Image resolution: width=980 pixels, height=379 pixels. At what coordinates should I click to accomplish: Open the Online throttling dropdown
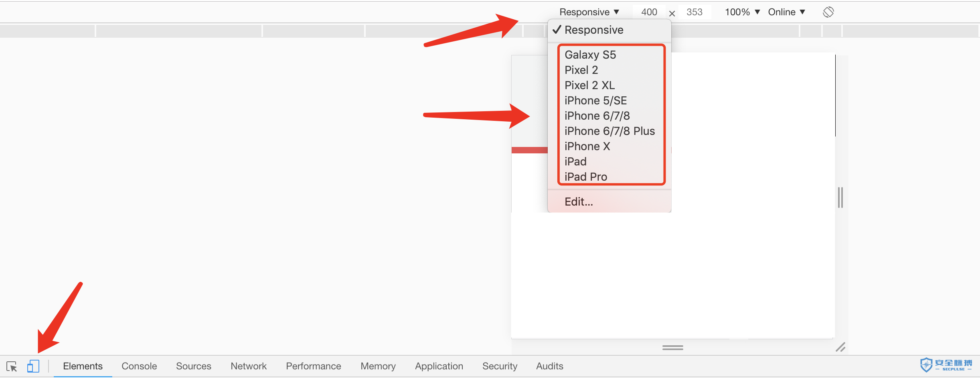(787, 12)
